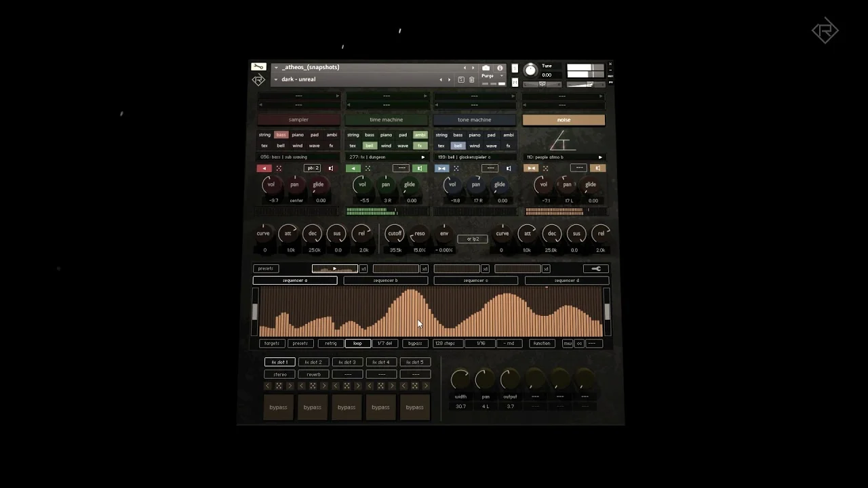Click the effect width knob
The image size is (868, 488).
(x=460, y=380)
